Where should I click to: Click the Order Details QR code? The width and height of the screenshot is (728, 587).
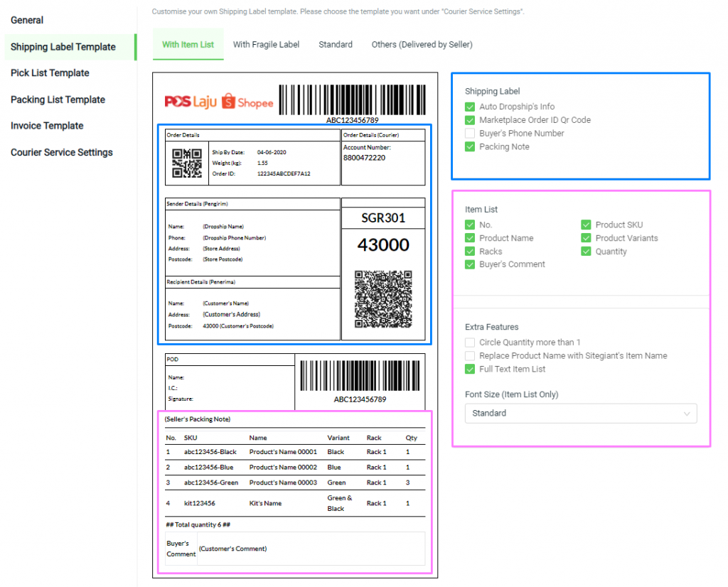pos(187,163)
